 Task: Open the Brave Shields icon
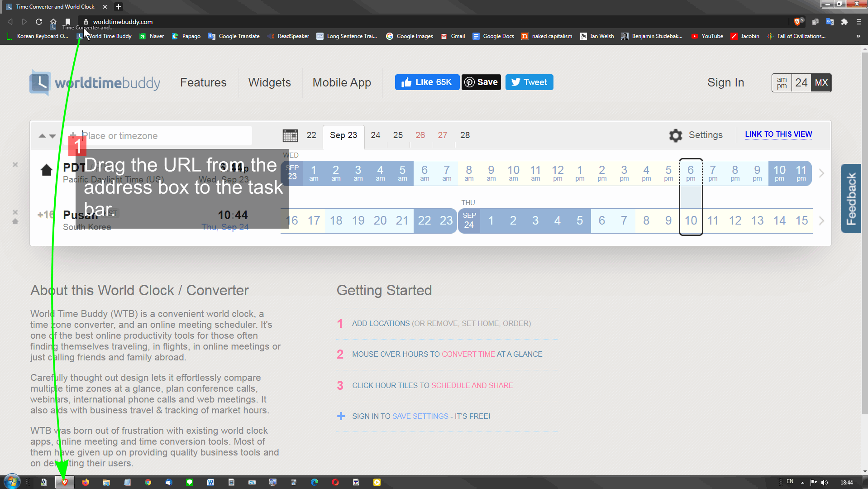tap(798, 22)
